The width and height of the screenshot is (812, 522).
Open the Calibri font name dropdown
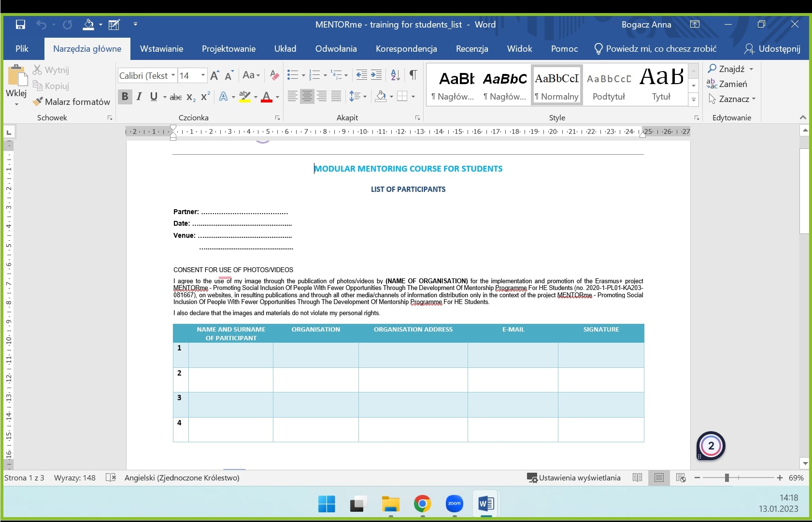(x=173, y=75)
